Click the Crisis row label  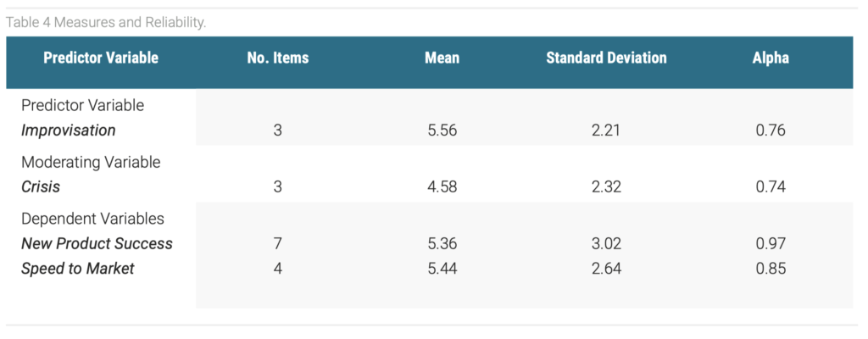41,186
